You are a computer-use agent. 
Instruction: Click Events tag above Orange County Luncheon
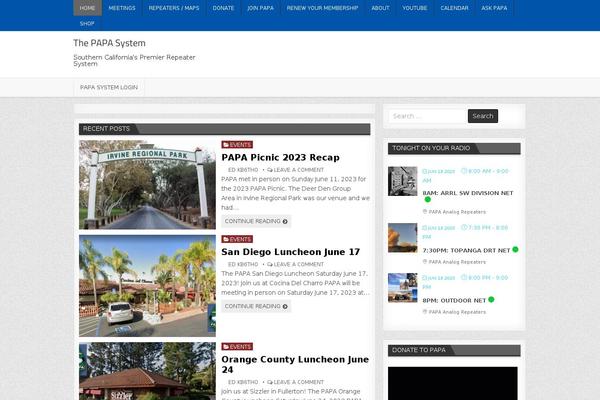[x=237, y=347]
